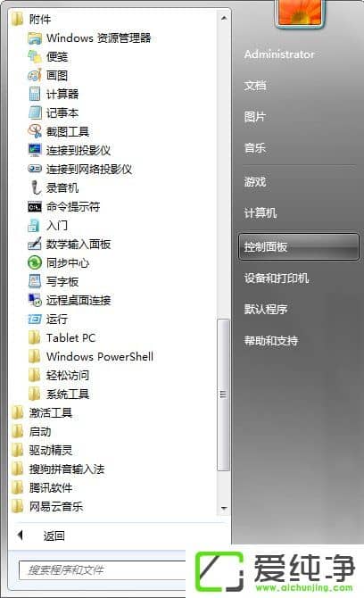
Task: Expand the 腾讯软件 folder
Action: tap(42, 488)
